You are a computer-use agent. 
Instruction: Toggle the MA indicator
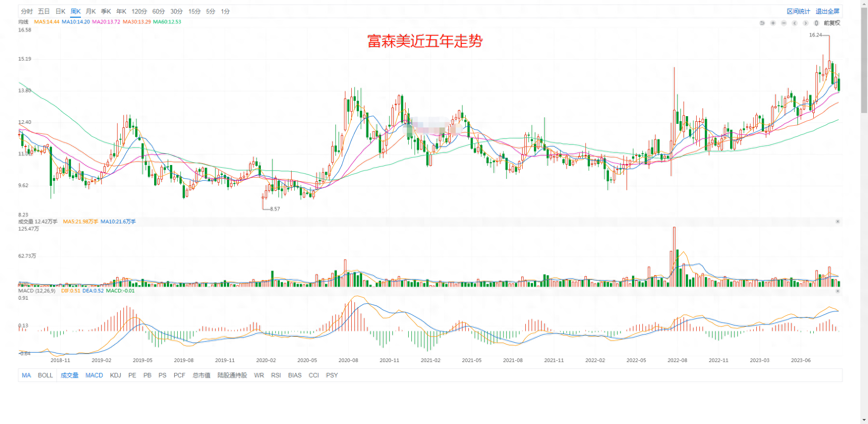click(27, 375)
